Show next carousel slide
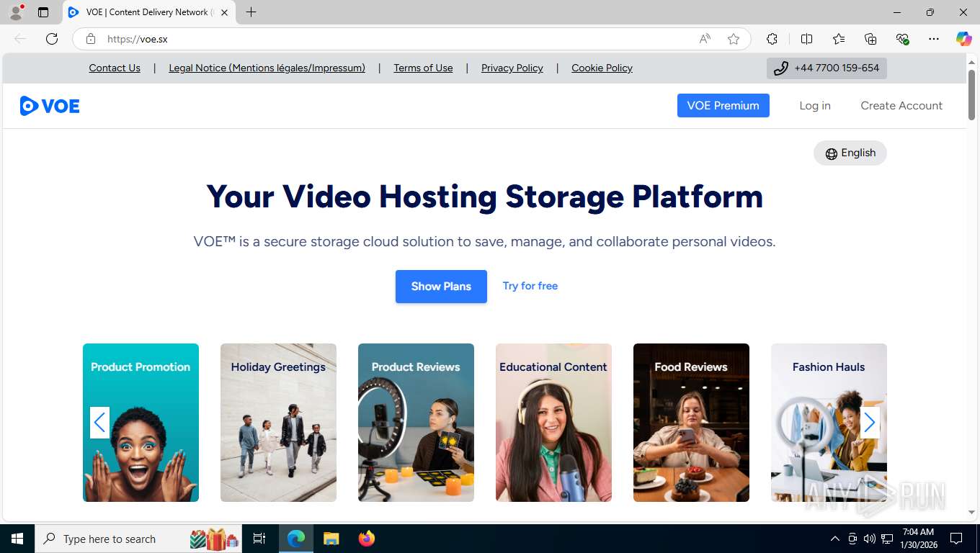The height and width of the screenshot is (553, 980). click(870, 423)
